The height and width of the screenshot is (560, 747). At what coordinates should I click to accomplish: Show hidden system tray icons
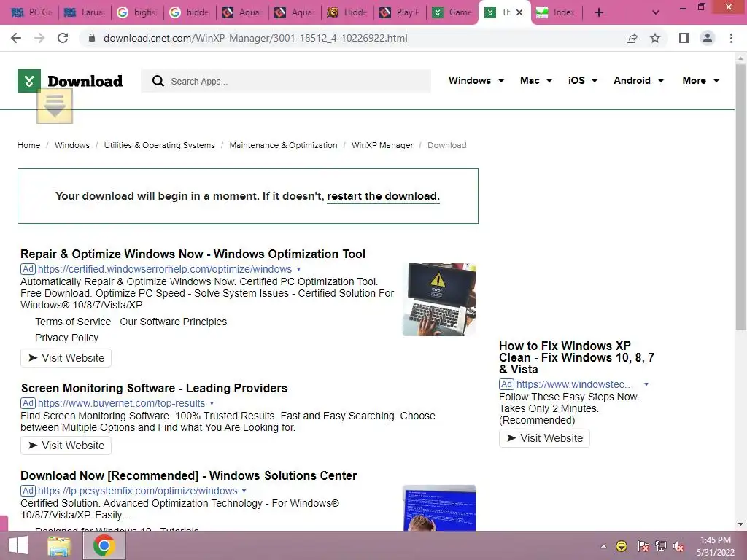[x=603, y=546]
